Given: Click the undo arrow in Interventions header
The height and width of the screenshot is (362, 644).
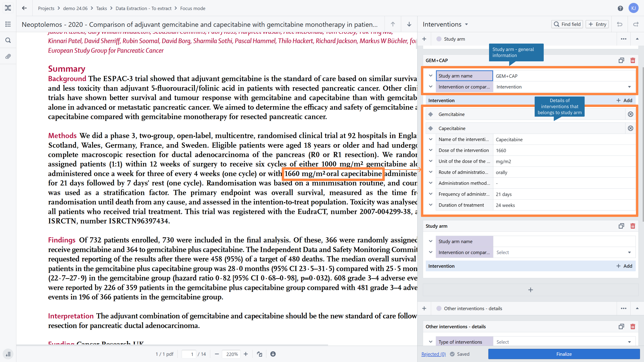Looking at the screenshot, I should coord(620,24).
